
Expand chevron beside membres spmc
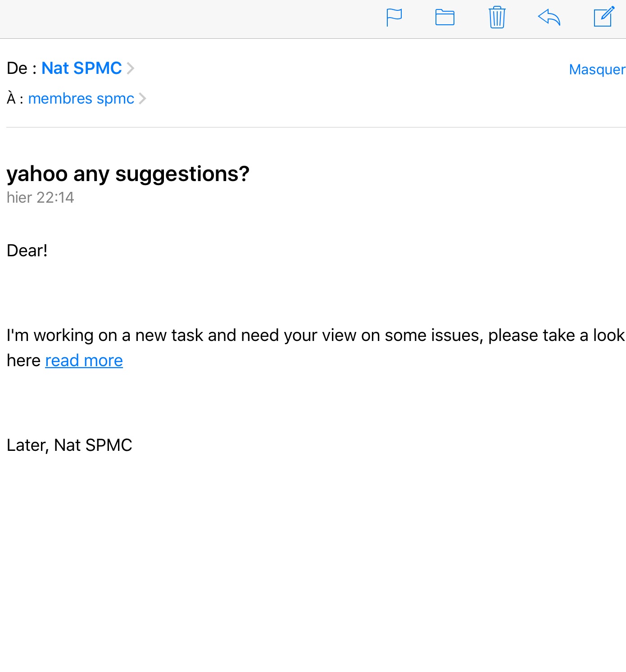coord(142,98)
